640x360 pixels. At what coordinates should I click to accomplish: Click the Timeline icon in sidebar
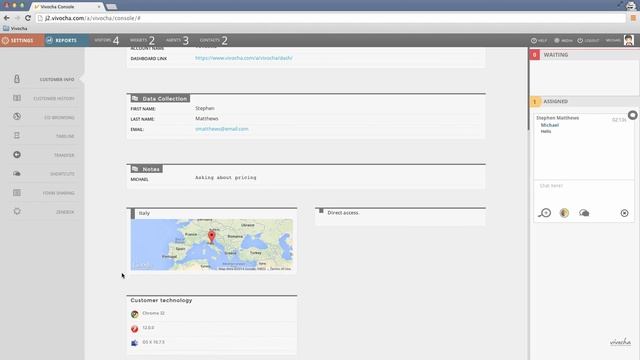pyautogui.click(x=17, y=136)
